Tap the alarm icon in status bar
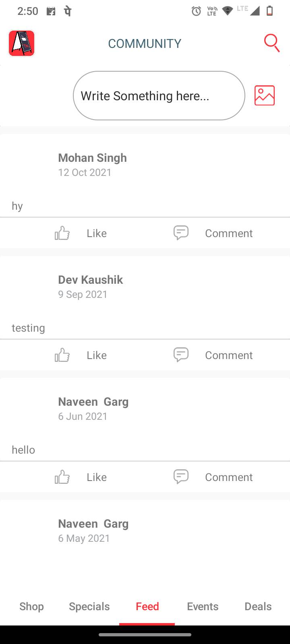This screenshot has width=290, height=644. (196, 11)
